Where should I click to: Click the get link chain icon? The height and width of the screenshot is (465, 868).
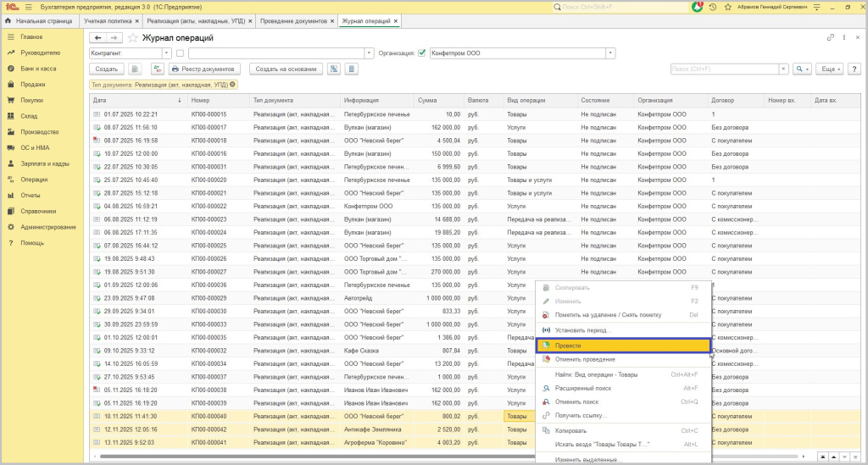831,38
